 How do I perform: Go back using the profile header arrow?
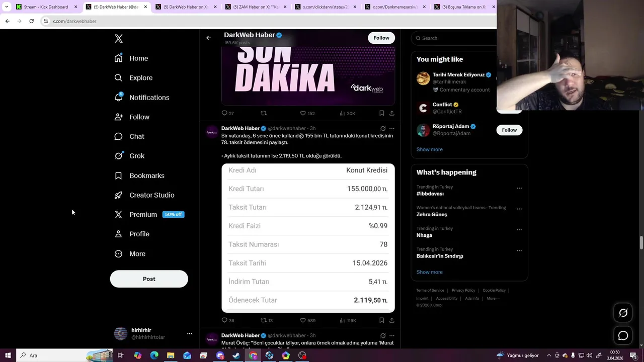pos(209,38)
